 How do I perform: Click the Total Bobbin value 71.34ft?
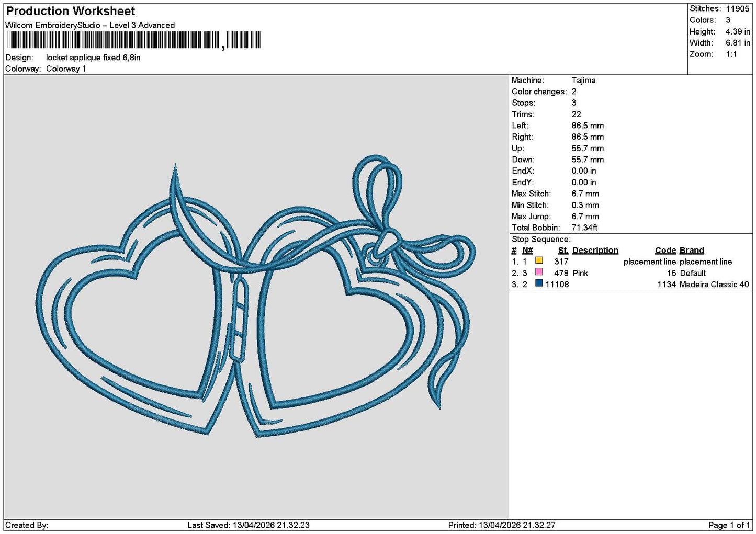(584, 228)
